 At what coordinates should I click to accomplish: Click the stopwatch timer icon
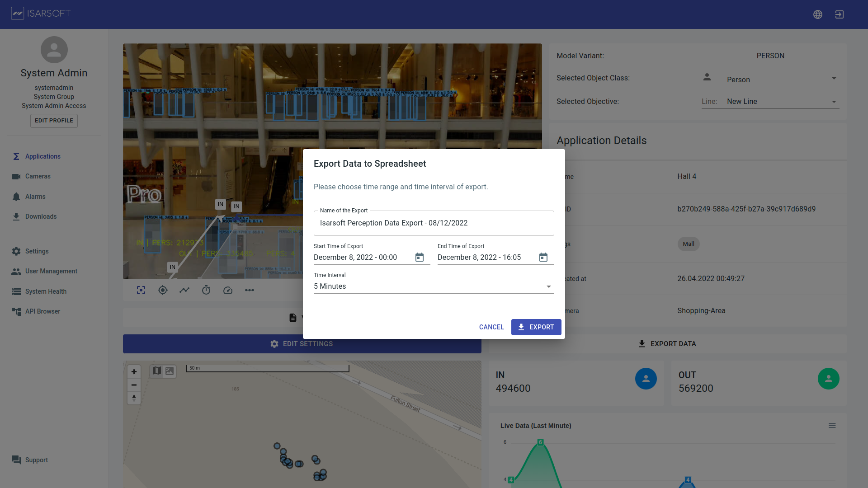(206, 291)
